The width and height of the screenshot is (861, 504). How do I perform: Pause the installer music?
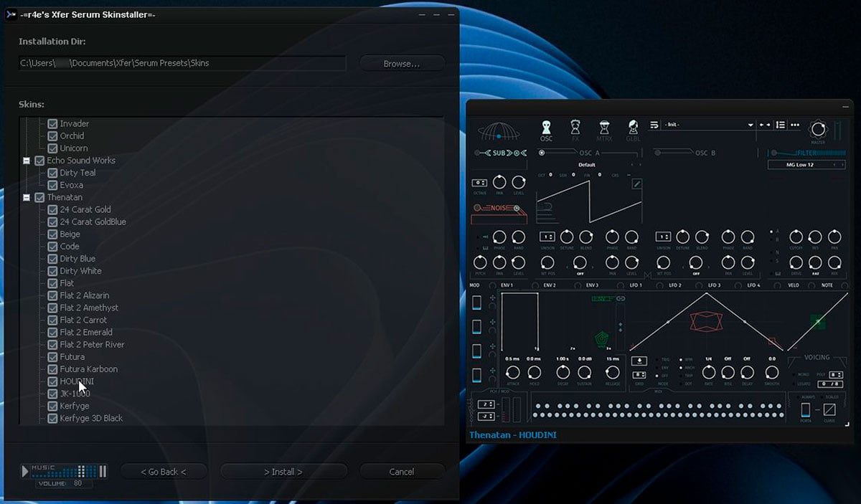click(x=103, y=471)
